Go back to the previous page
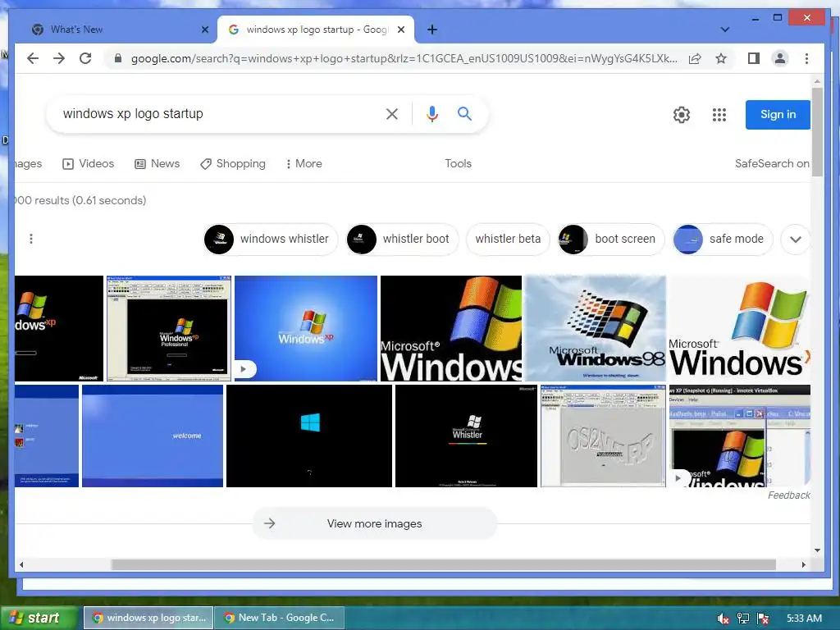The height and width of the screenshot is (630, 840). click(x=33, y=58)
